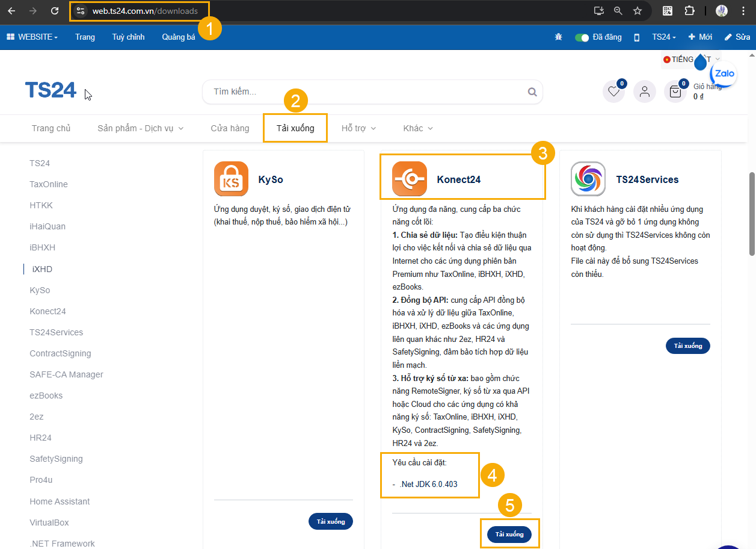This screenshot has height=549, width=756.
Task: Bookmark page with the star icon
Action: click(638, 11)
